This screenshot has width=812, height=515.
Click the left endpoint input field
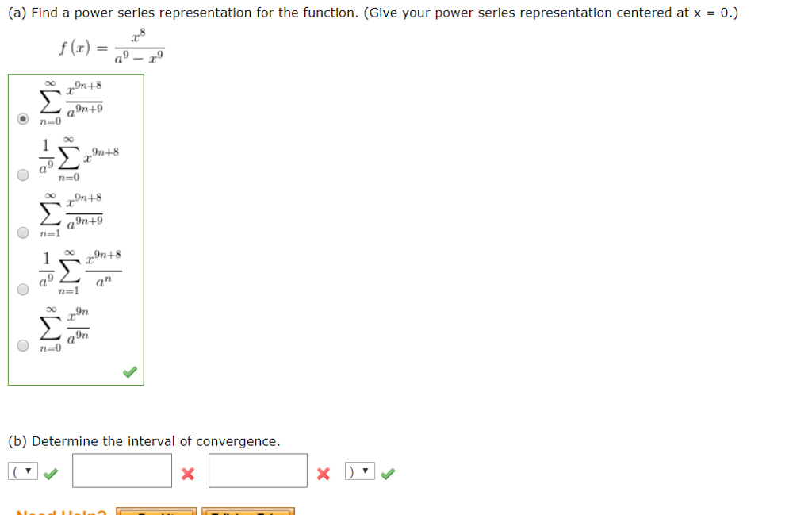[x=121, y=470]
